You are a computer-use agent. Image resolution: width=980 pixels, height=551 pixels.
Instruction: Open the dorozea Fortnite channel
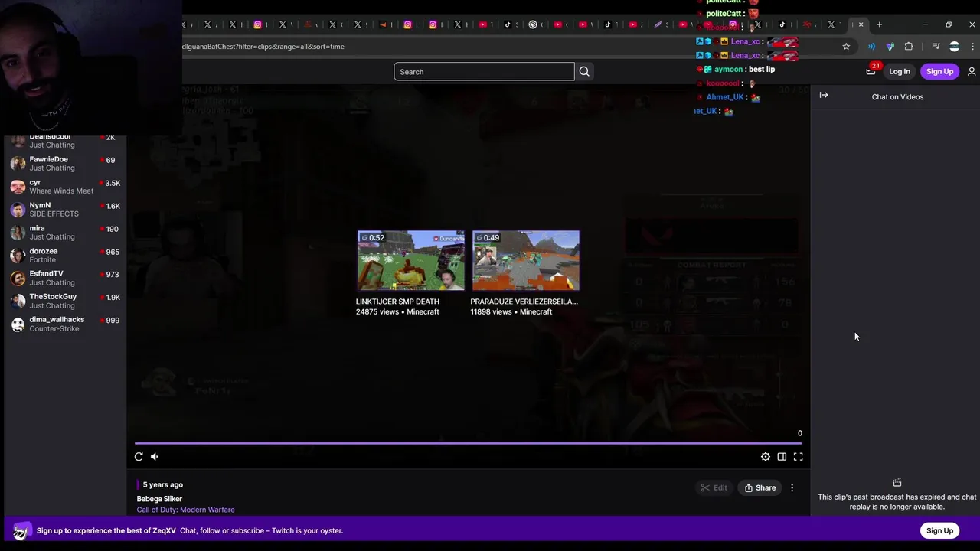64,256
